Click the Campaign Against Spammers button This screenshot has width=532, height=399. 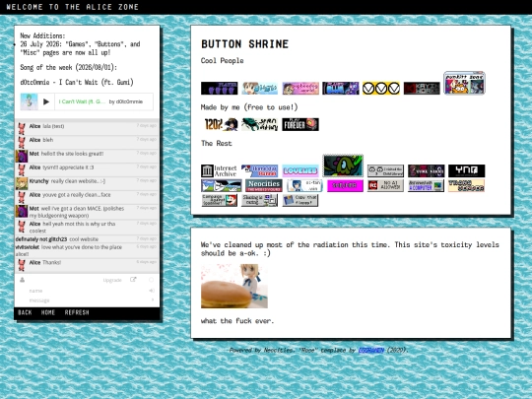(219, 200)
